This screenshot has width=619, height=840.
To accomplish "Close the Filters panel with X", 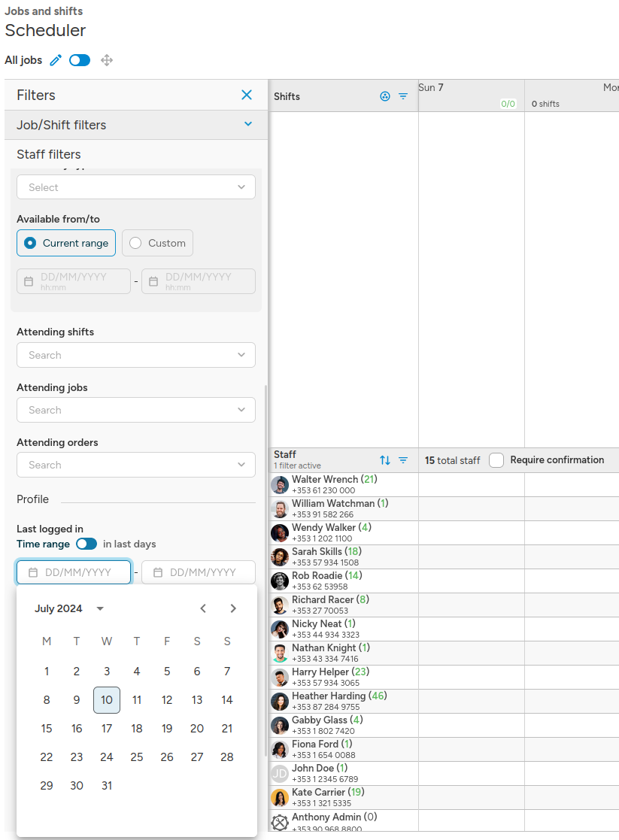I will [x=247, y=95].
